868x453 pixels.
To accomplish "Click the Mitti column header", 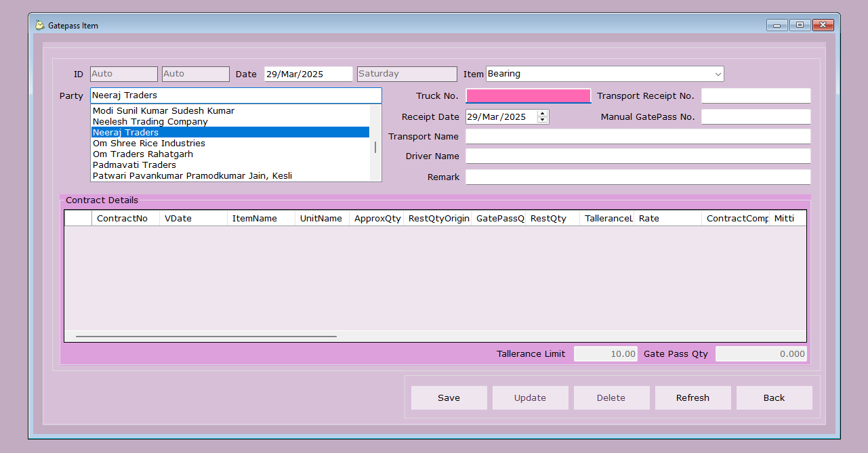I will click(787, 218).
